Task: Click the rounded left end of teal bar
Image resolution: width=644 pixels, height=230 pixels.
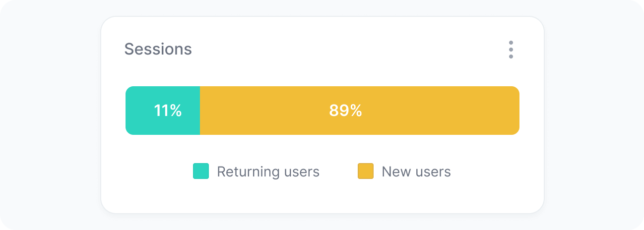Action: tap(130, 111)
